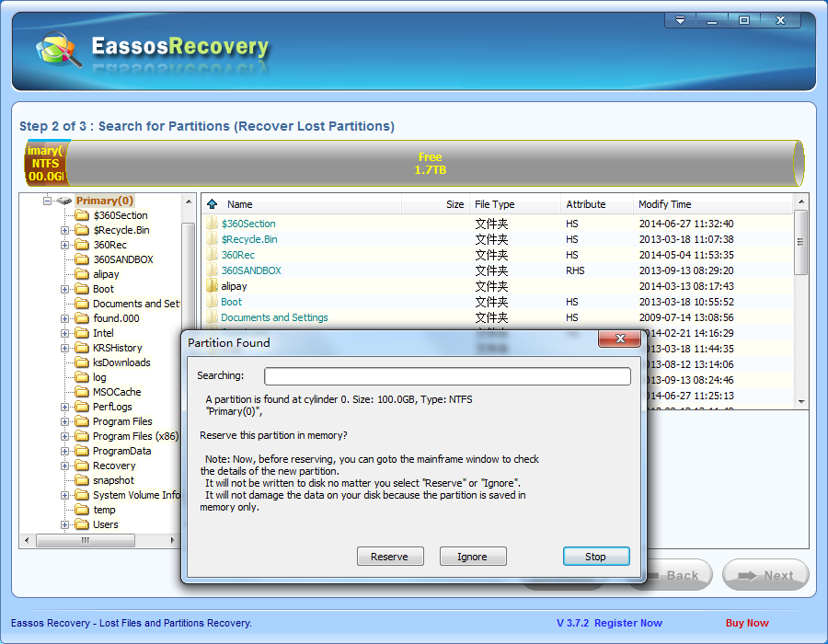Click the ksDownloads folder icon in tree
This screenshot has height=644, width=828.
[x=82, y=362]
